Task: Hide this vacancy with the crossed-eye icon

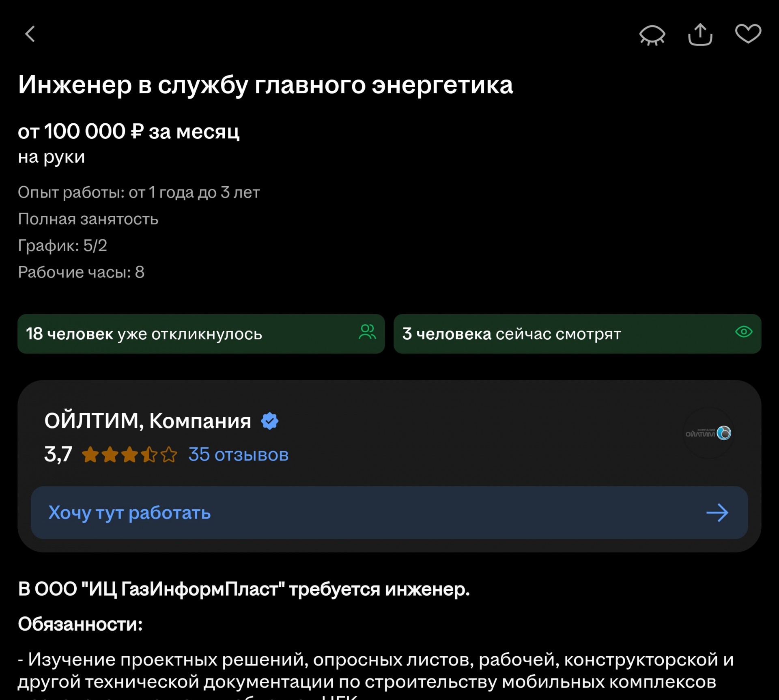Action: [x=652, y=35]
